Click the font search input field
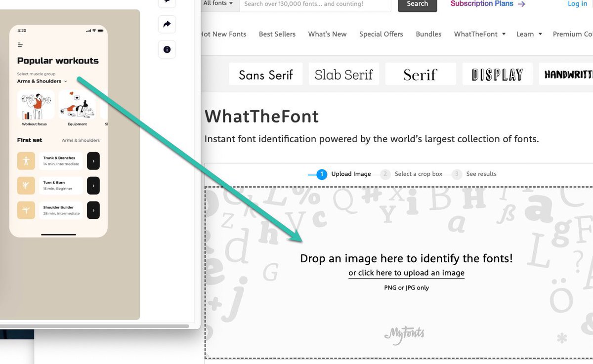 (315, 4)
